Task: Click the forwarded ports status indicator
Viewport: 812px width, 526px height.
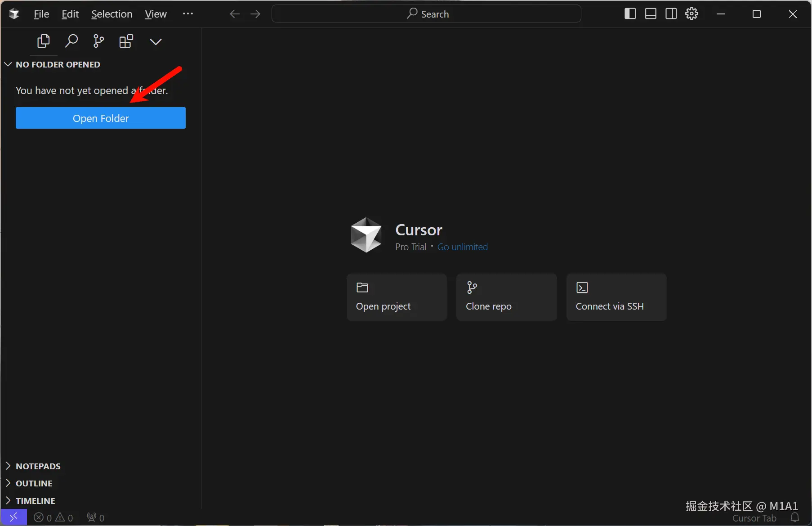Action: point(96,518)
